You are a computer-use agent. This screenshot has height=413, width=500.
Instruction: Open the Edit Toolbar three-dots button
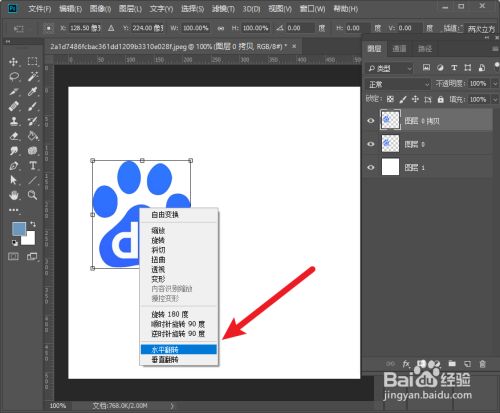pos(14,210)
